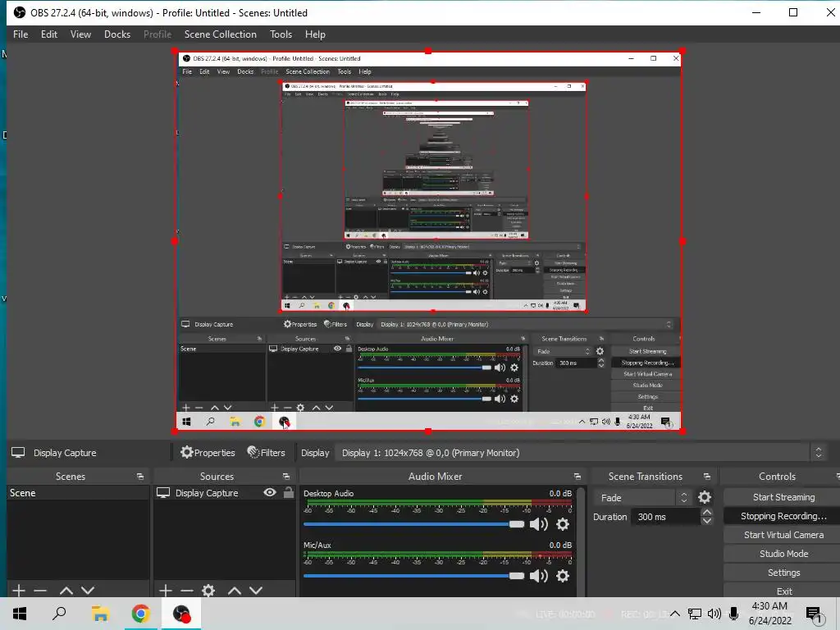Open source properties gear in Sources toolbar
Screen dimensions: 840x630
(x=208, y=591)
